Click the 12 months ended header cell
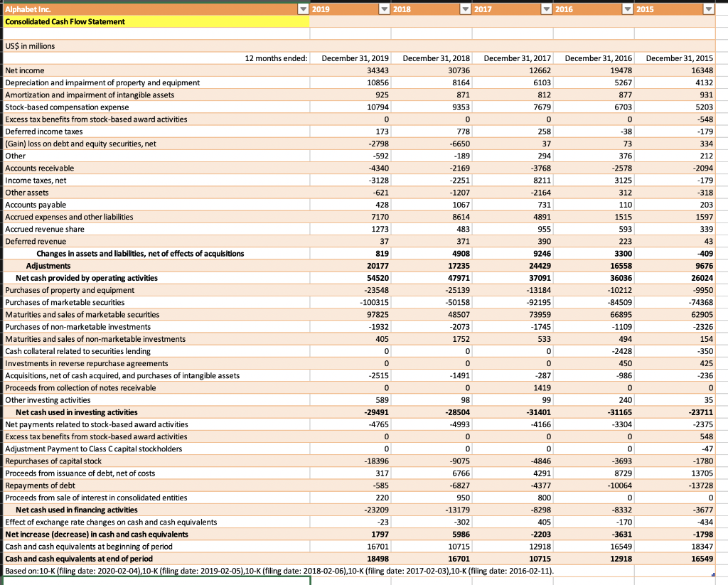 point(277,58)
